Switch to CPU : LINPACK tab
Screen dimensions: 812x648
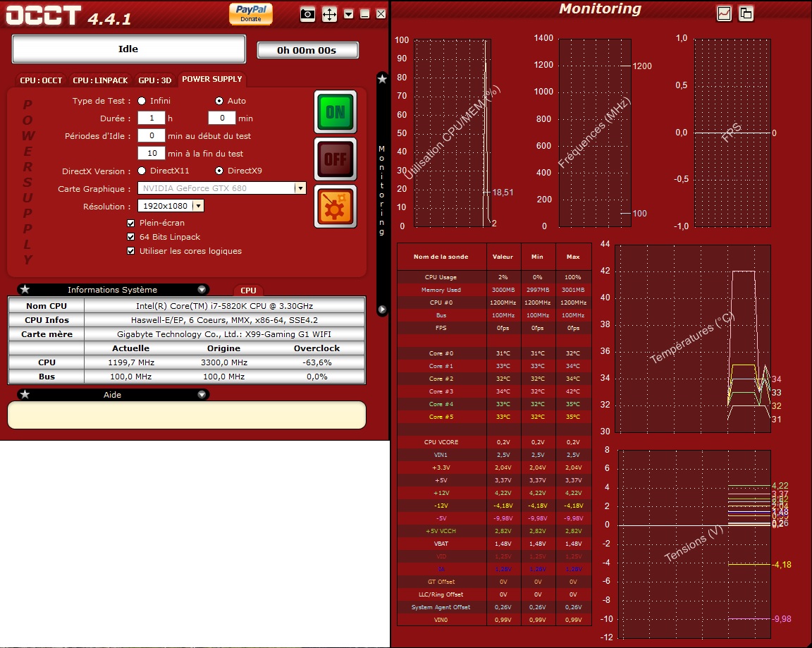point(100,80)
